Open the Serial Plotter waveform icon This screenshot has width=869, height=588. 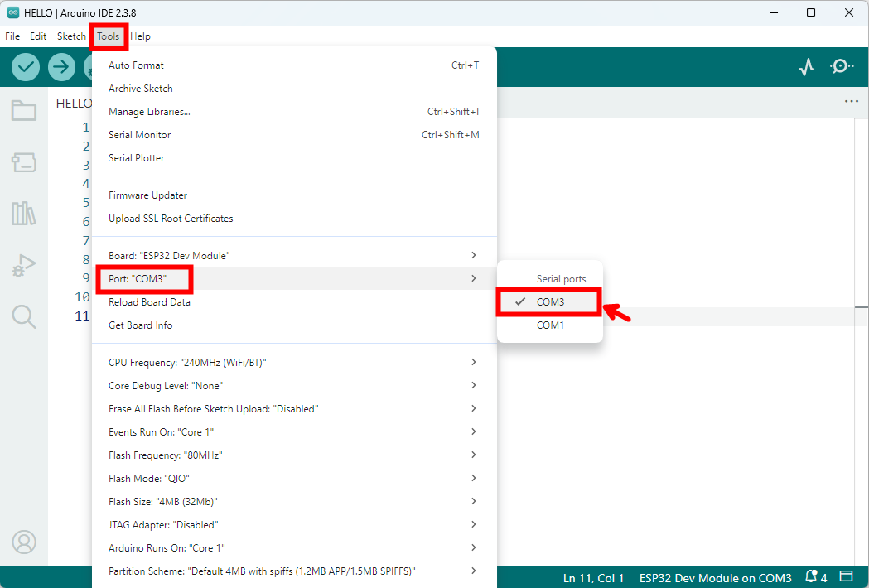[806, 67]
